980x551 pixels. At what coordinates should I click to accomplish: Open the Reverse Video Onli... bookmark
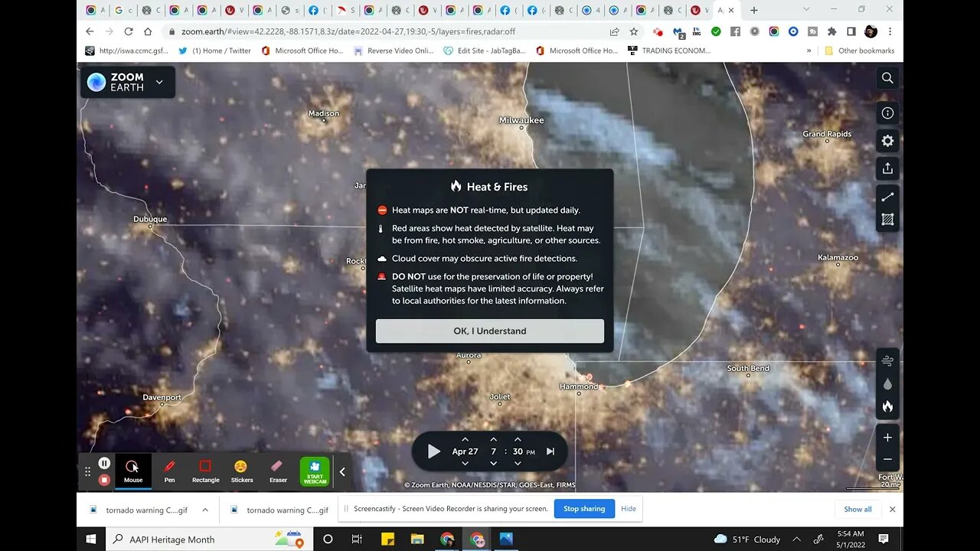pyautogui.click(x=394, y=51)
